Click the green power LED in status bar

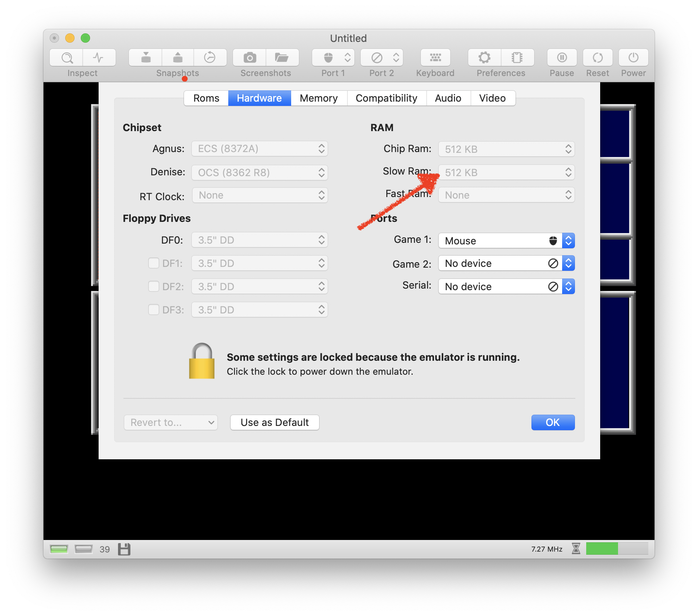point(59,549)
